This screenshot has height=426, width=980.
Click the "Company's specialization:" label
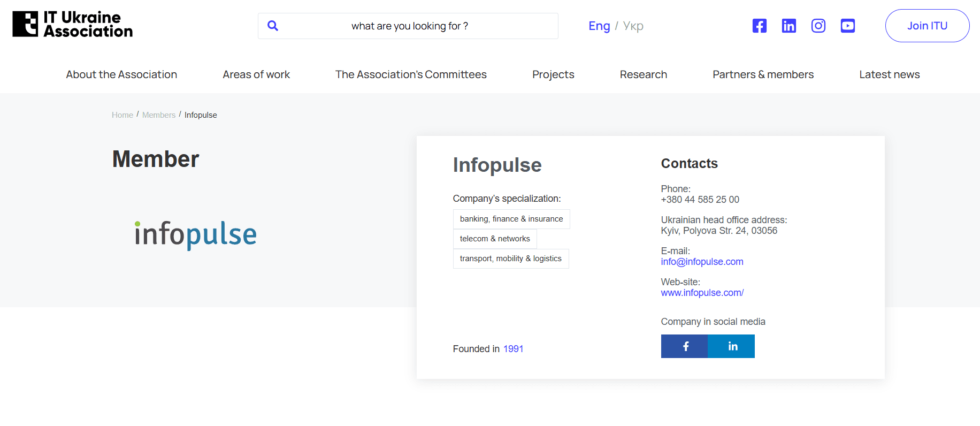click(x=507, y=199)
